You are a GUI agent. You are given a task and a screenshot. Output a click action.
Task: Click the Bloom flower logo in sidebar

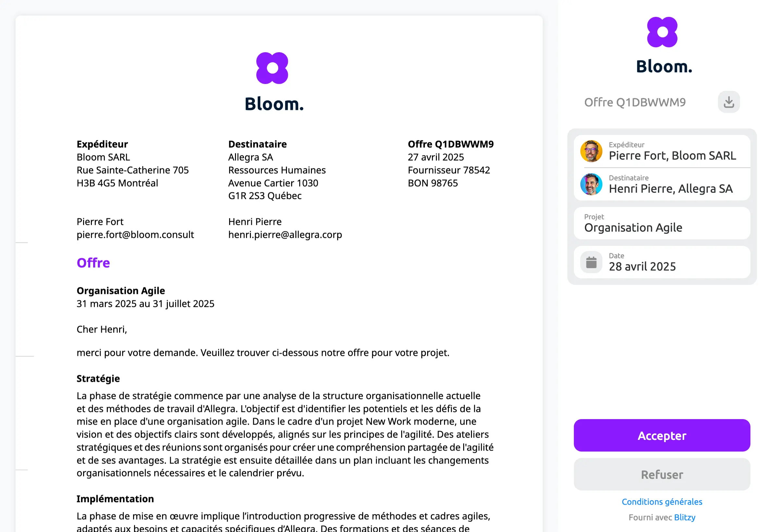[x=662, y=32]
